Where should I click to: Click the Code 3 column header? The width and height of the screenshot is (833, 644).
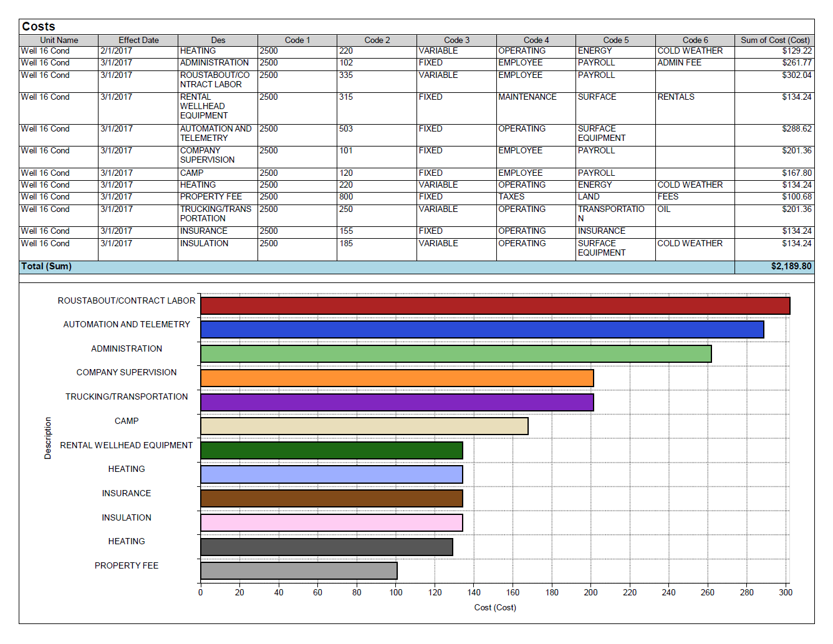pos(457,40)
